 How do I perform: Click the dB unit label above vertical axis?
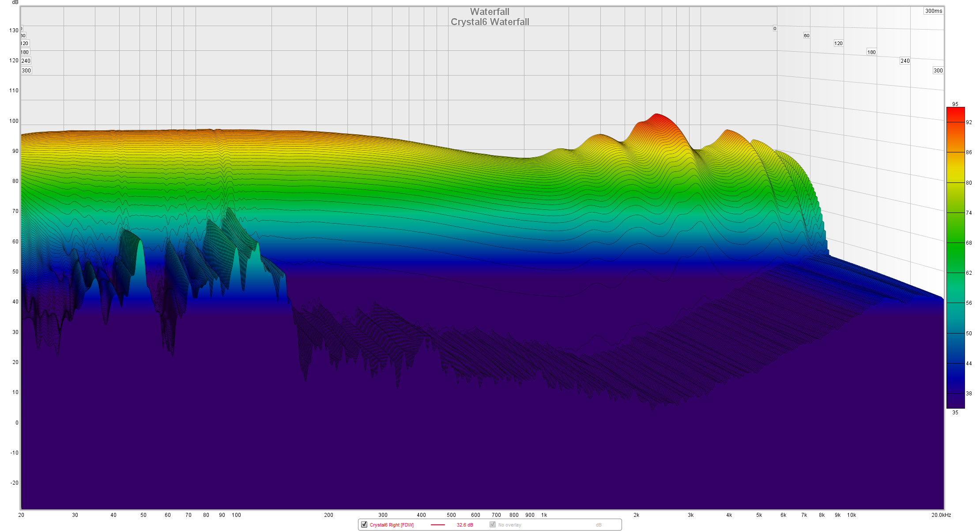(x=15, y=3)
